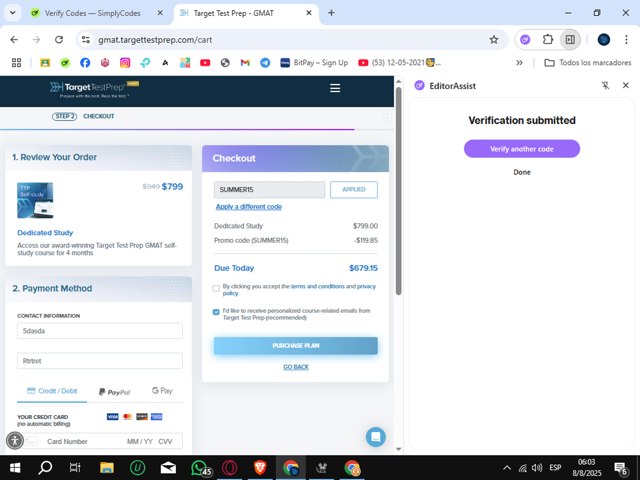Open the accessibility options icon
Image resolution: width=640 pixels, height=480 pixels.
[x=15, y=441]
